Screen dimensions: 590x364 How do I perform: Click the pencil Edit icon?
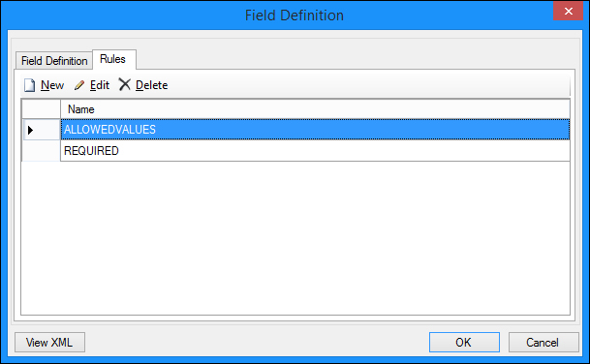pyautogui.click(x=79, y=85)
